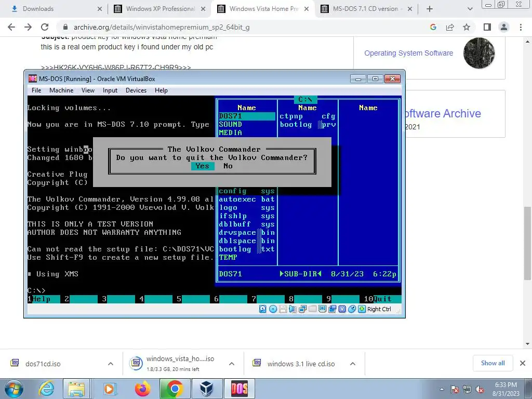Open the VirtualBox File menu

[x=36, y=90]
